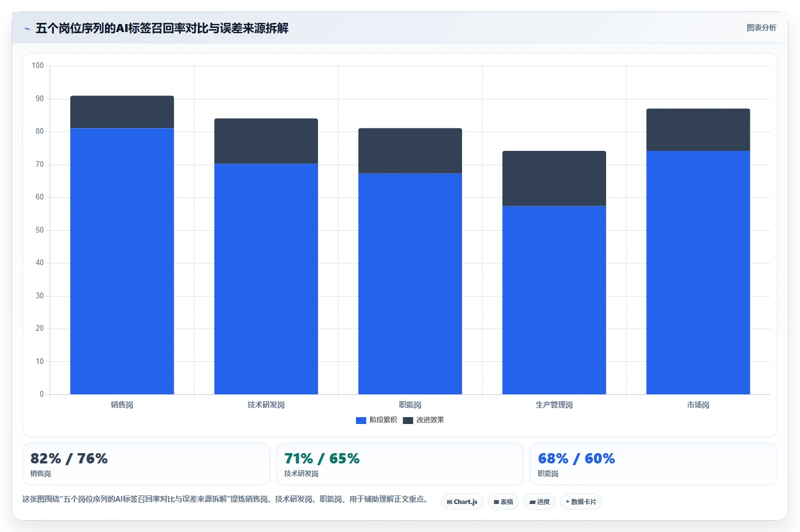The width and height of the screenshot is (800, 532).
Task: Toggle the 改进效果 legend swatch
Action: pyautogui.click(x=408, y=420)
